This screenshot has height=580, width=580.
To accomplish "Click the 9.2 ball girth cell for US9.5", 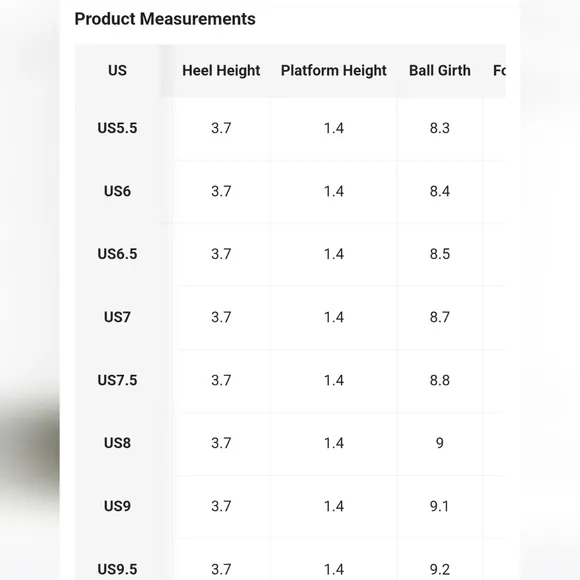I will point(439,569).
